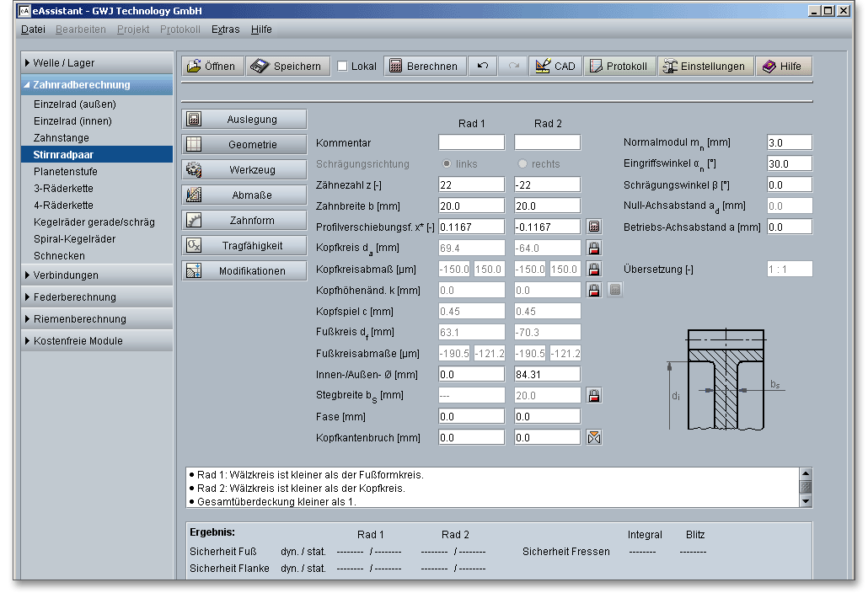
Task: Enable the Lokal checkbox
Action: click(x=342, y=67)
